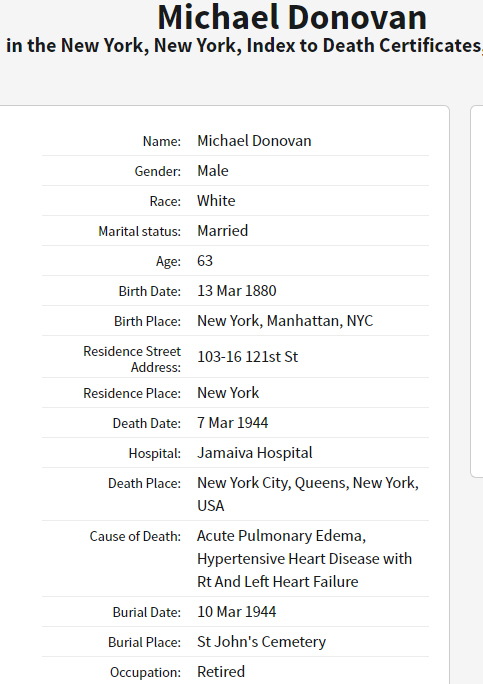Image resolution: width=483 pixels, height=684 pixels.
Task: Click Residence Place value New York
Action: pyautogui.click(x=228, y=393)
